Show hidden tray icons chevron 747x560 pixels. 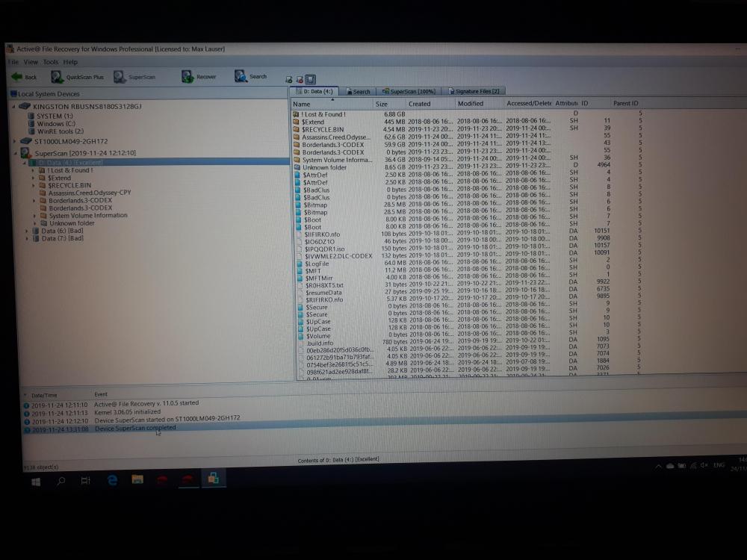pyautogui.click(x=658, y=467)
